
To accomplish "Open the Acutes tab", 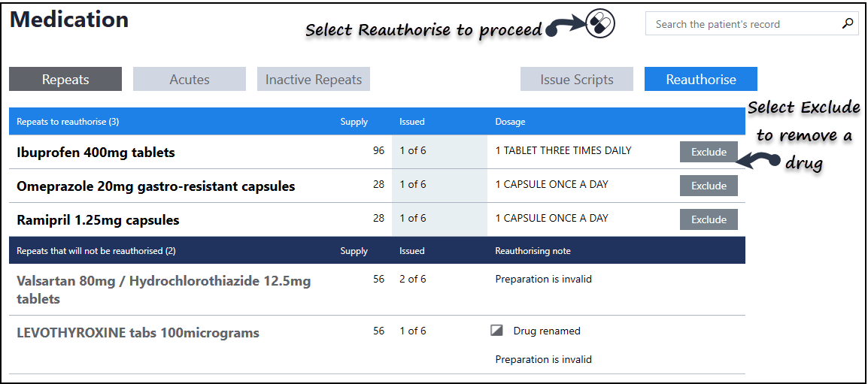I will click(x=190, y=80).
